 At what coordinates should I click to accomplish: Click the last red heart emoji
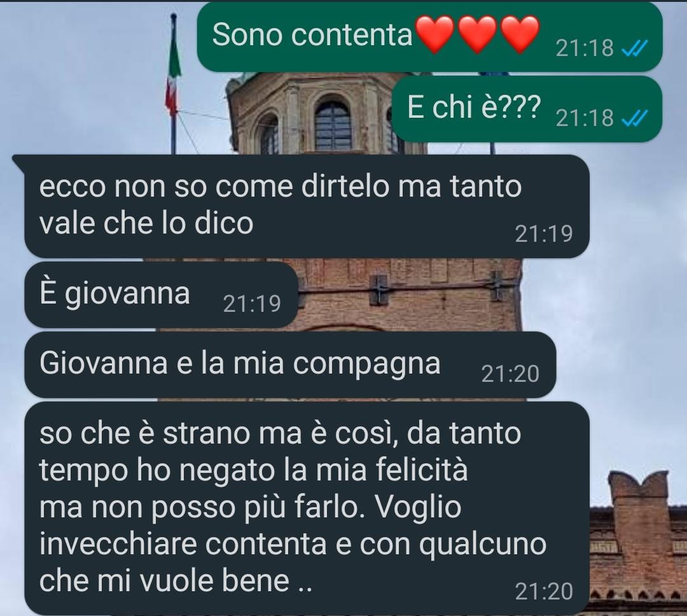click(520, 34)
